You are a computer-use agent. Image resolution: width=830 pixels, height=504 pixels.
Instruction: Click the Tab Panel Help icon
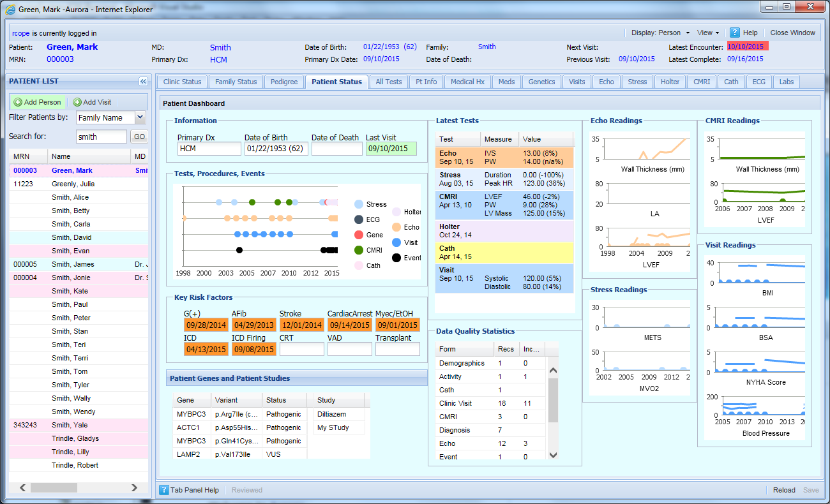pos(164,490)
